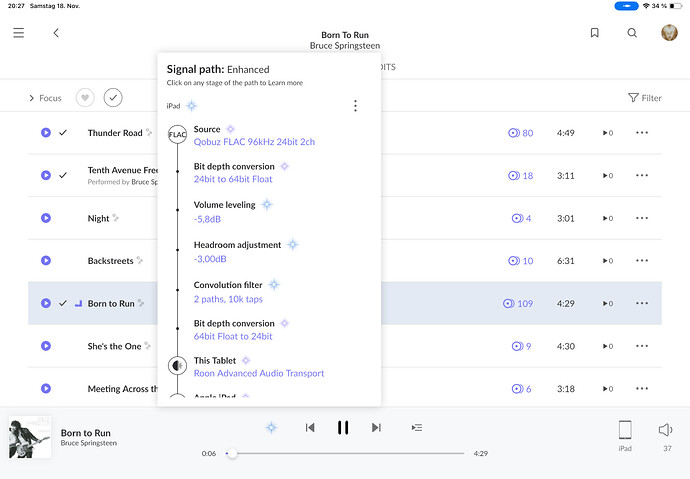Open the signal path three-dot menu
This screenshot has height=479, width=690.
tap(355, 106)
